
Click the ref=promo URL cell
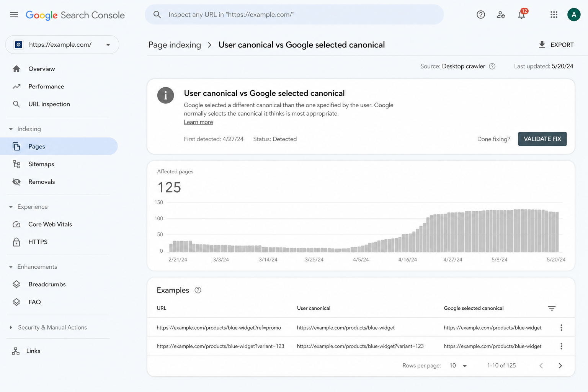click(x=219, y=328)
